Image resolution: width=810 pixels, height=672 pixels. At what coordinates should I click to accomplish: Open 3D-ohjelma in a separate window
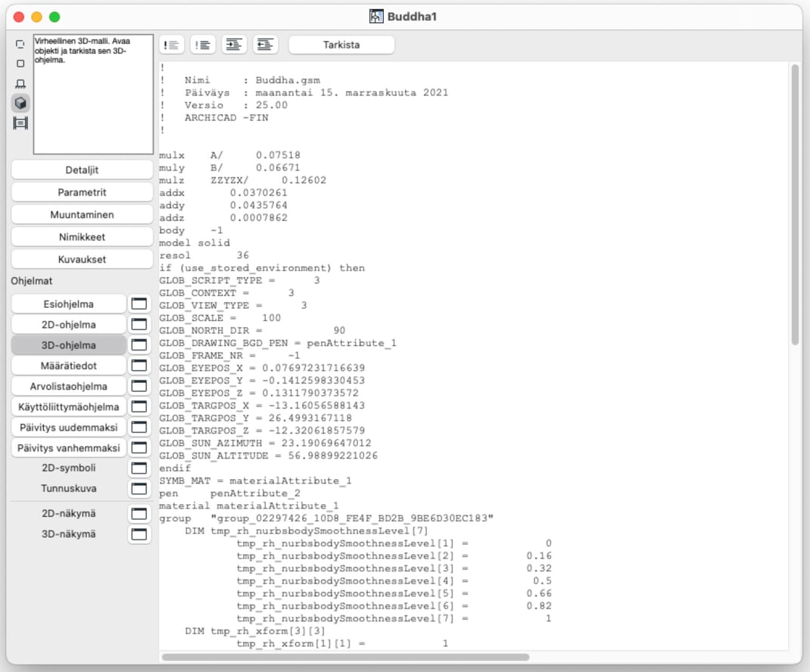[x=139, y=345]
